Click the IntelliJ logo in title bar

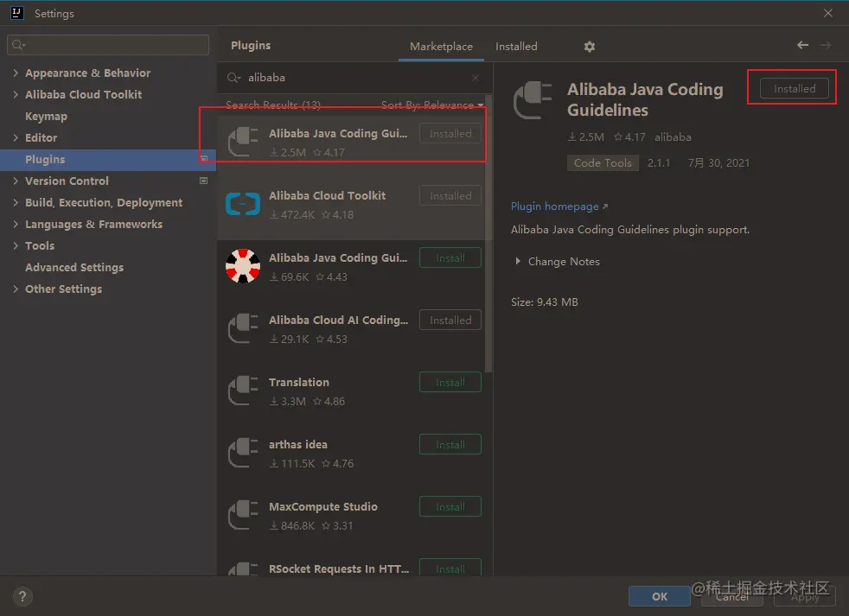tap(16, 13)
